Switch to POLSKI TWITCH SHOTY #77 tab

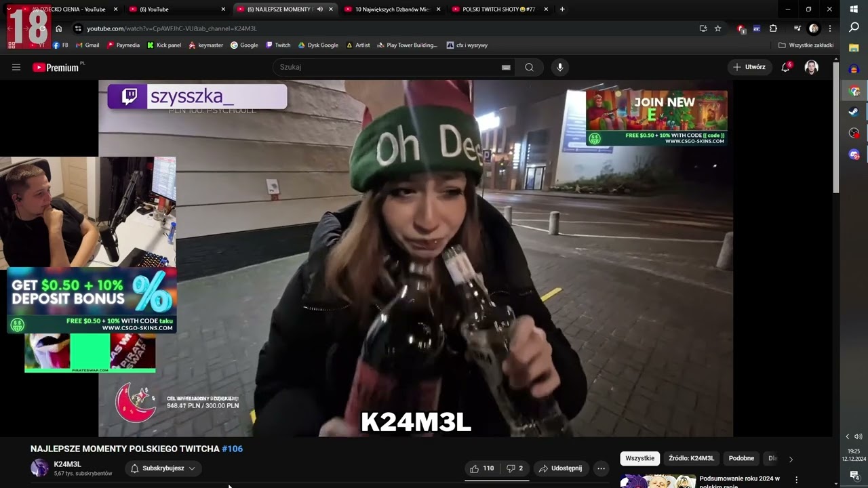coord(499,9)
